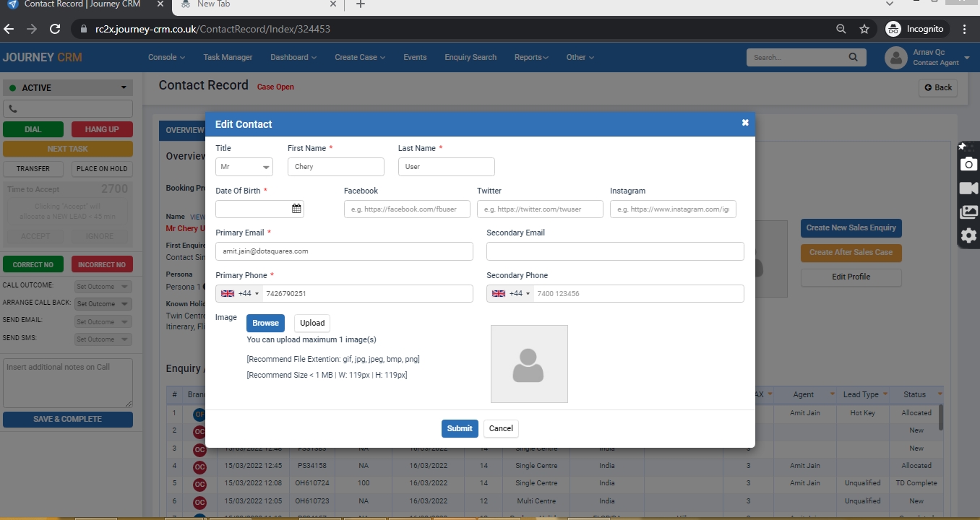Open the Console menu

point(166,57)
